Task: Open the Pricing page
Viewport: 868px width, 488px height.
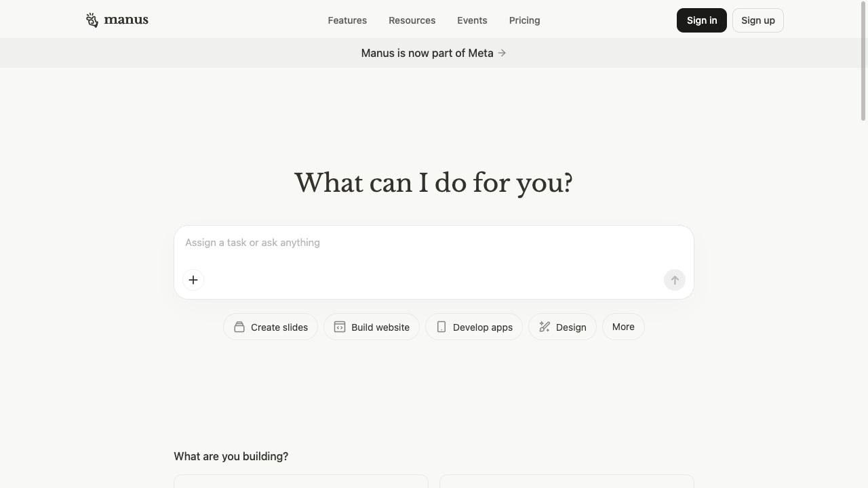Action: (x=524, y=20)
